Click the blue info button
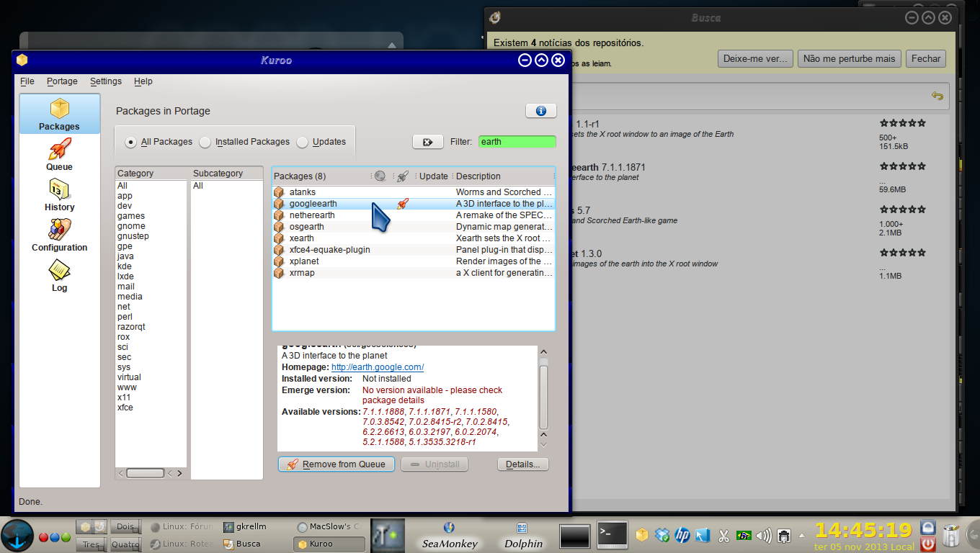 click(x=541, y=111)
